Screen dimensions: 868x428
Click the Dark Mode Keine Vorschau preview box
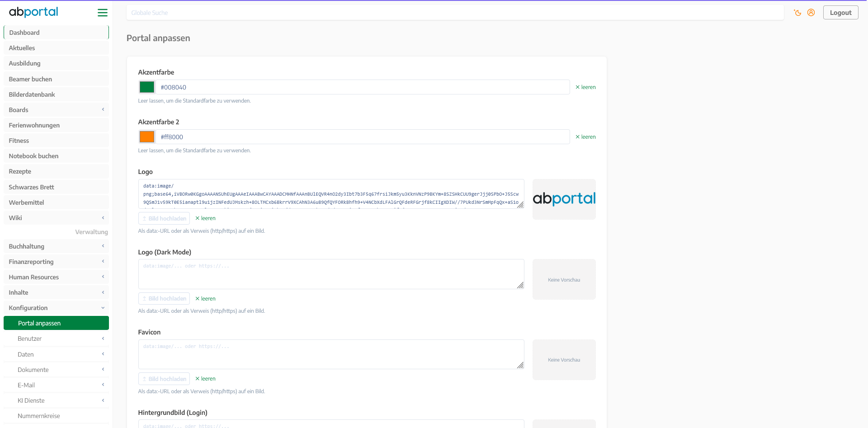coord(564,279)
